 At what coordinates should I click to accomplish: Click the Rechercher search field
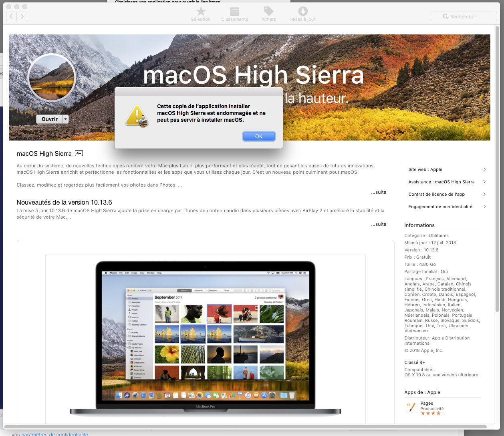(x=464, y=16)
